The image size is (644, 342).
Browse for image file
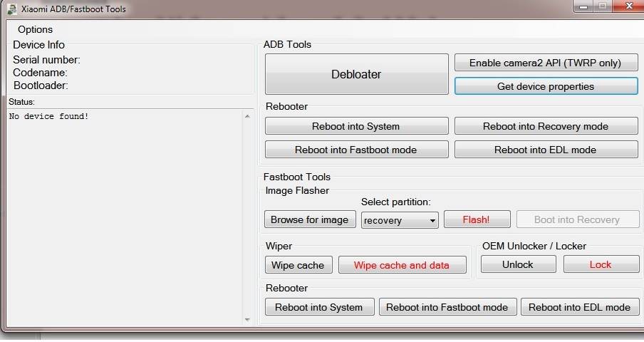(310, 219)
